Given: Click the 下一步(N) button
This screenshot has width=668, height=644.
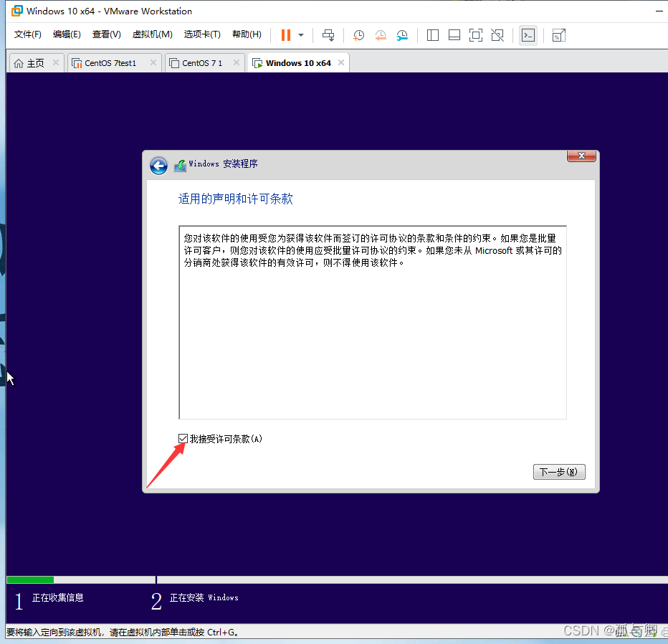Looking at the screenshot, I should tap(559, 472).
